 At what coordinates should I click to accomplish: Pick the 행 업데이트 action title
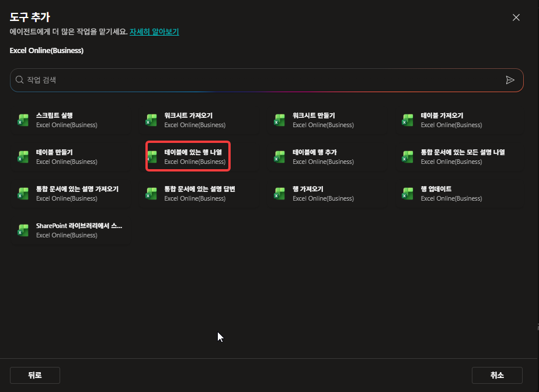pyautogui.click(x=436, y=189)
